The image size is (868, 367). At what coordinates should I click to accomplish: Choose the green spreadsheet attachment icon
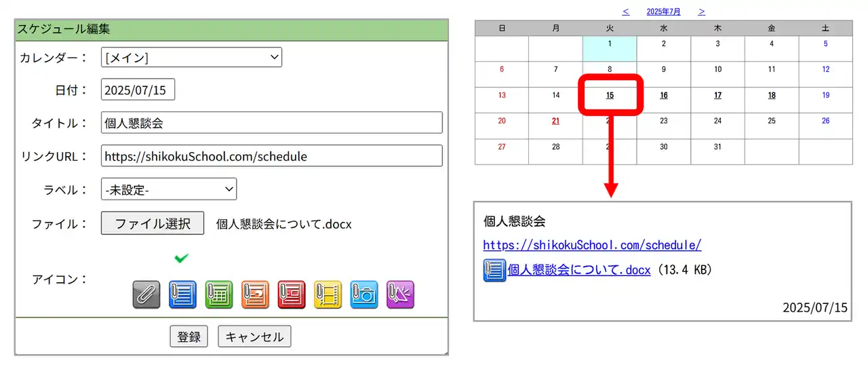coord(219,294)
